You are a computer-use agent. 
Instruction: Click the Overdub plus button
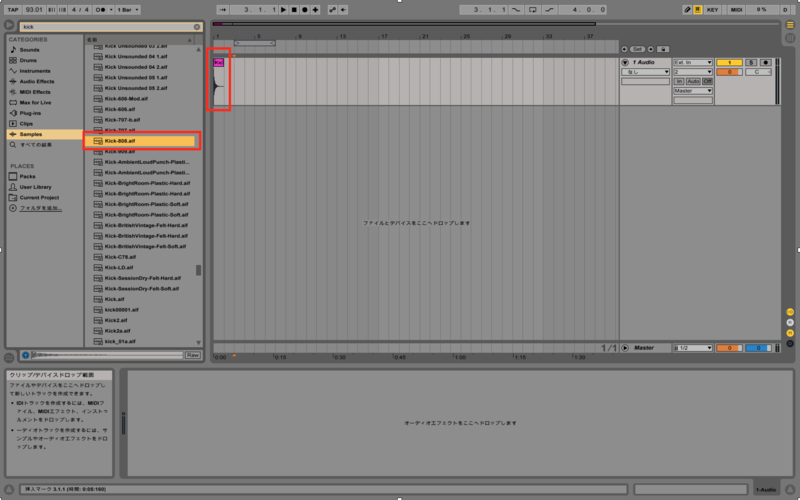pos(315,10)
